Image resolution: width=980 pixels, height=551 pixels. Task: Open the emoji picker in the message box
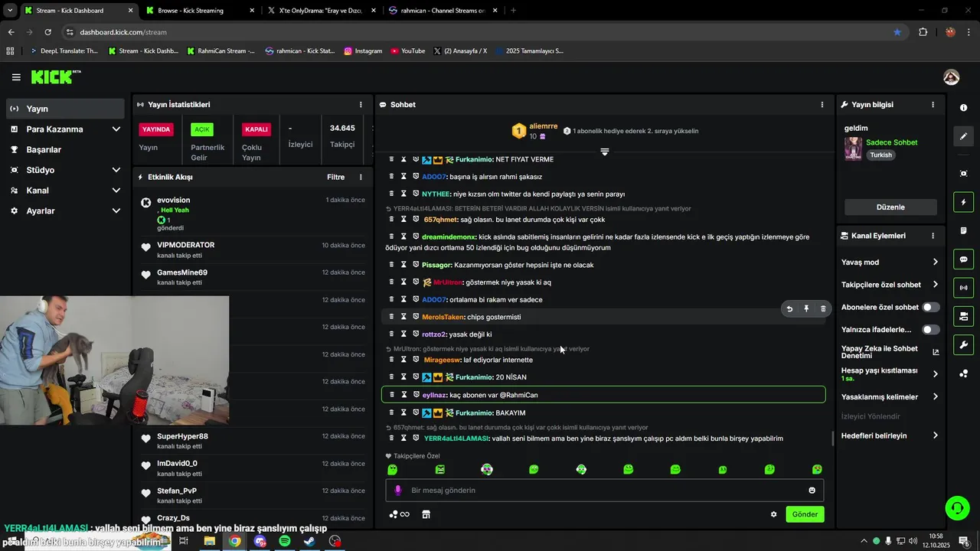pos(812,491)
